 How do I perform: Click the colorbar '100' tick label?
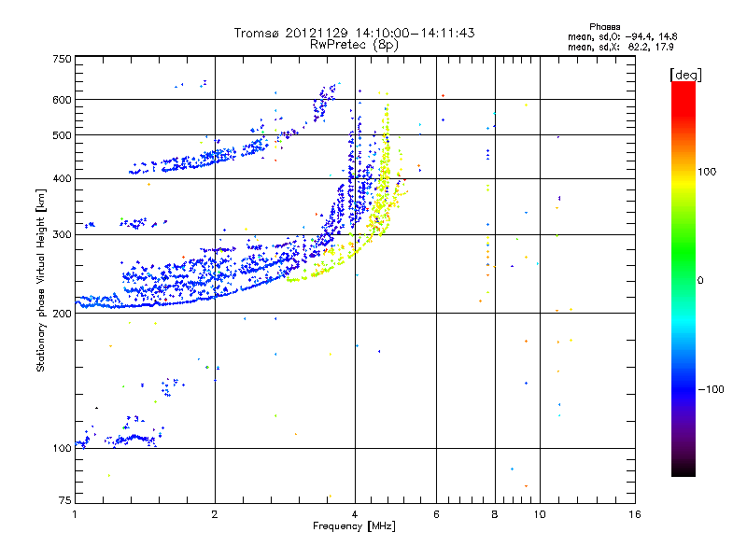pos(707,172)
